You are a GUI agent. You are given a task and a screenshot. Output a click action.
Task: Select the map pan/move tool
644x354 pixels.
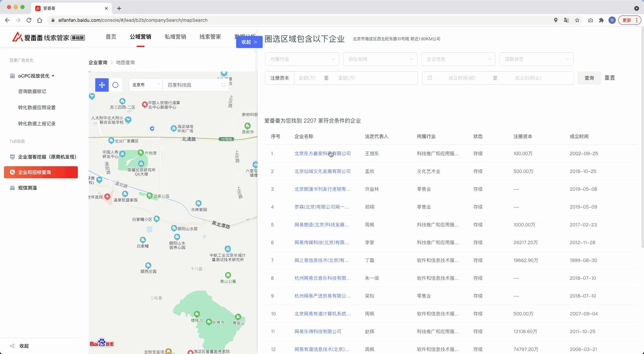pos(102,85)
